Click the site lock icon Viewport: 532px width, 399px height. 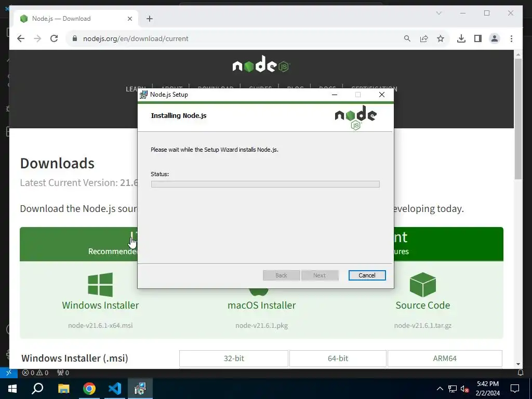(75, 38)
